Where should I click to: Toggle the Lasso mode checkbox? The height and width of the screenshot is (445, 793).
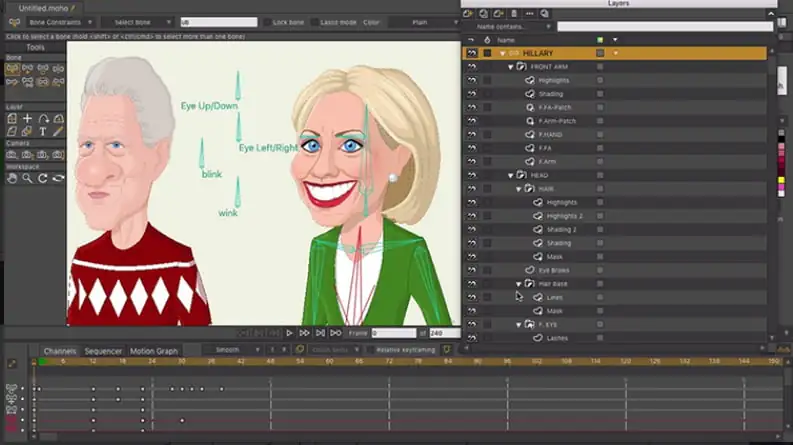point(315,21)
